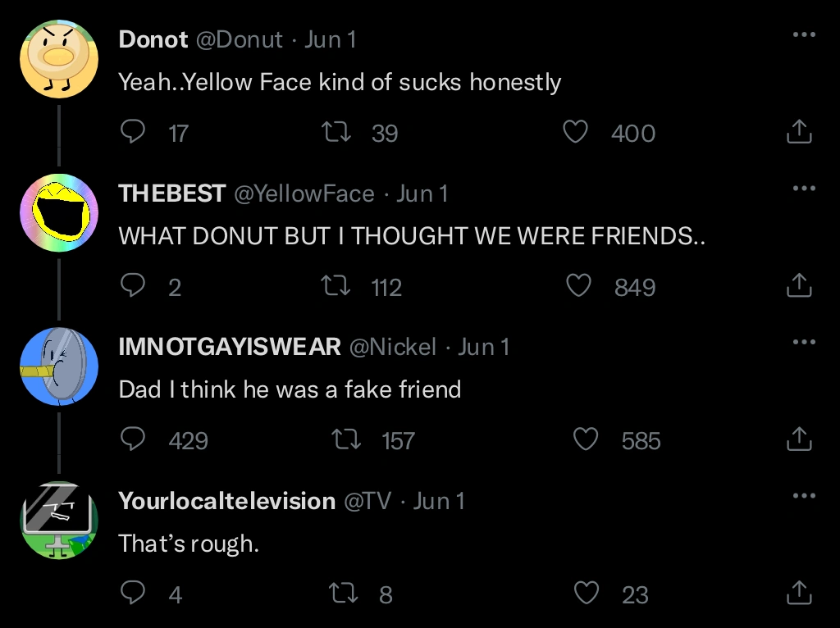Screen dimensions: 840x628
Task: Reply to THEBEST's tweet
Action: pos(133,286)
